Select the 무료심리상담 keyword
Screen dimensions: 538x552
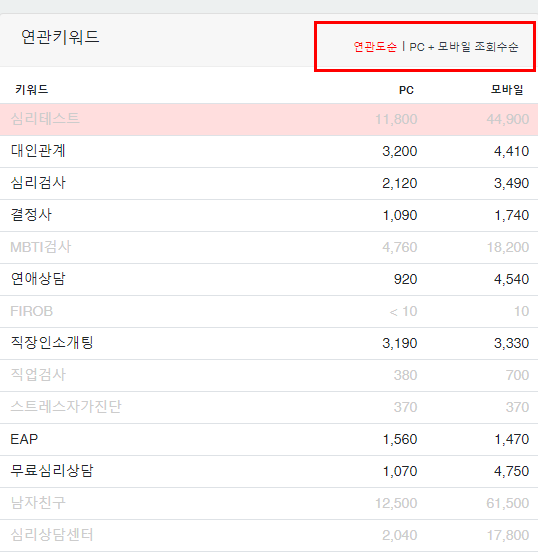tap(52, 471)
